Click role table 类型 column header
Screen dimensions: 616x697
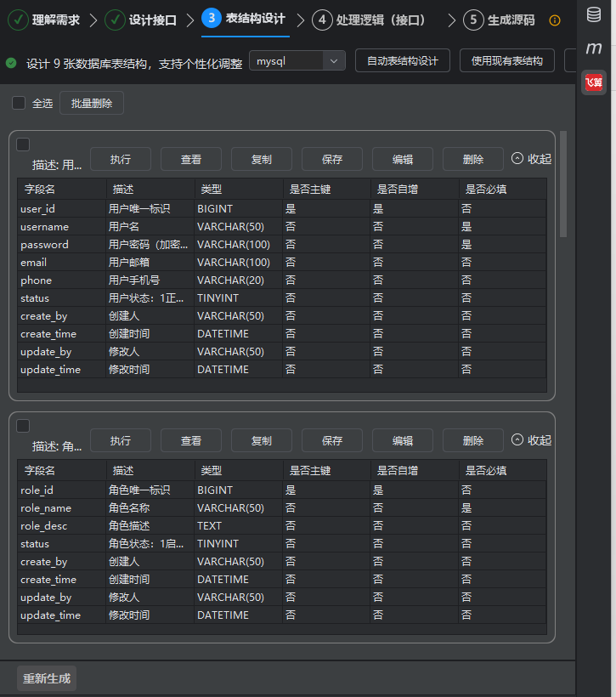point(238,470)
